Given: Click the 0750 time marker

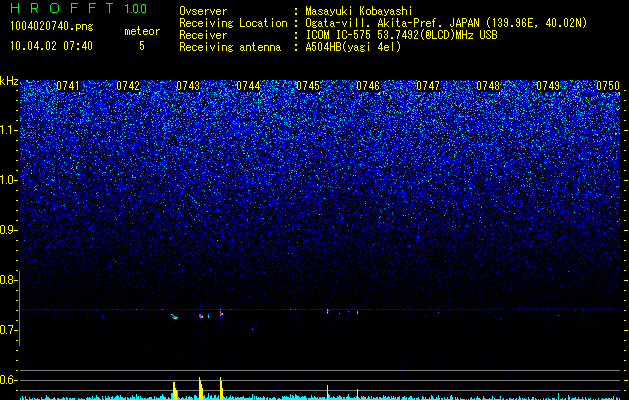Looking at the screenshot, I should pyautogui.click(x=608, y=86).
